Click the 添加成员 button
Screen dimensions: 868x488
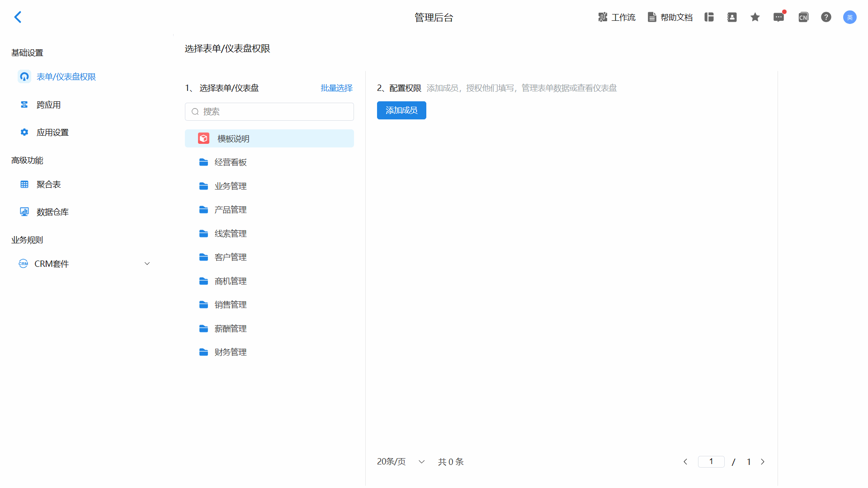[x=401, y=110]
